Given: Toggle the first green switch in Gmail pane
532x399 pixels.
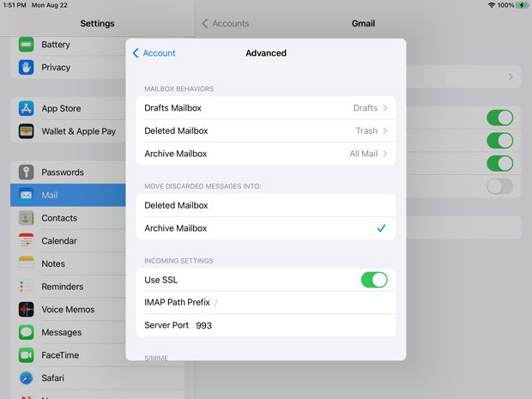Looking at the screenshot, I should click(499, 118).
